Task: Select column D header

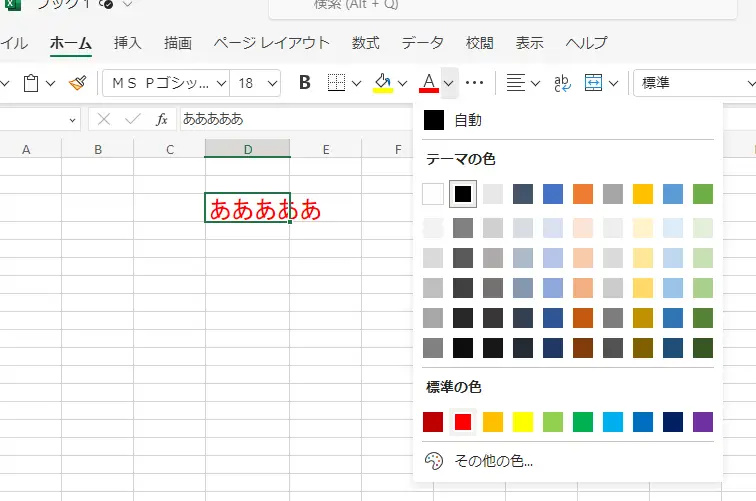Action: pyautogui.click(x=247, y=149)
